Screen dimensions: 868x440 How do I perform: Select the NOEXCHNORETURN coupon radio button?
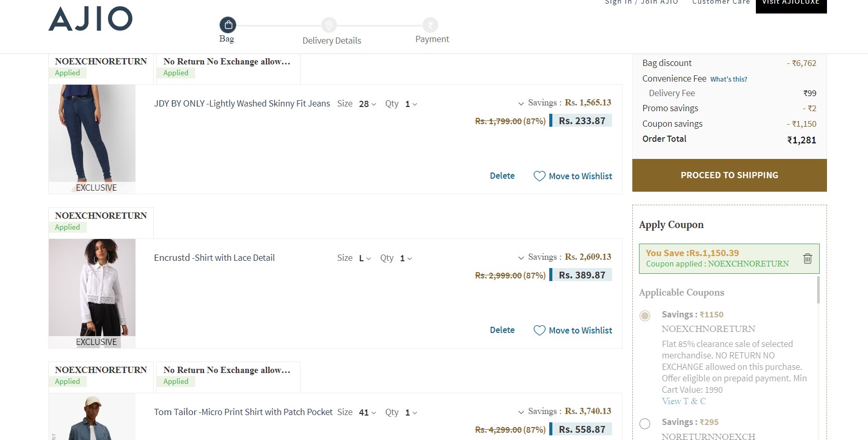tap(645, 316)
